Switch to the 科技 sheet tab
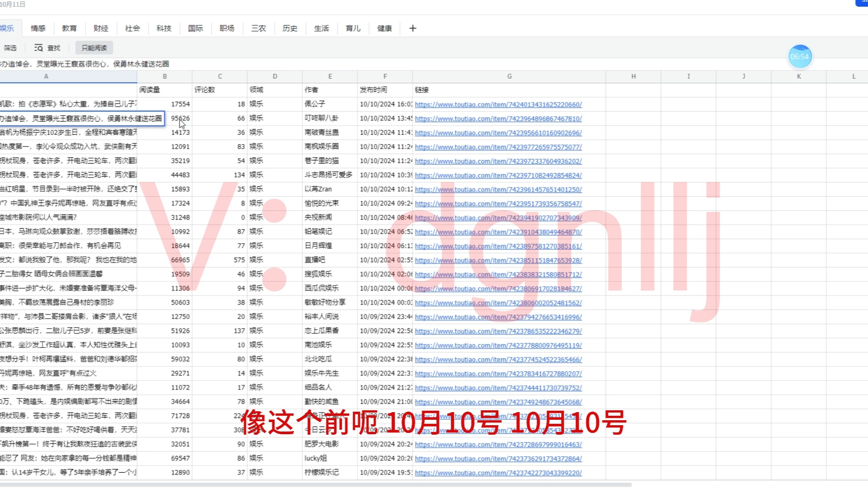 (x=164, y=28)
